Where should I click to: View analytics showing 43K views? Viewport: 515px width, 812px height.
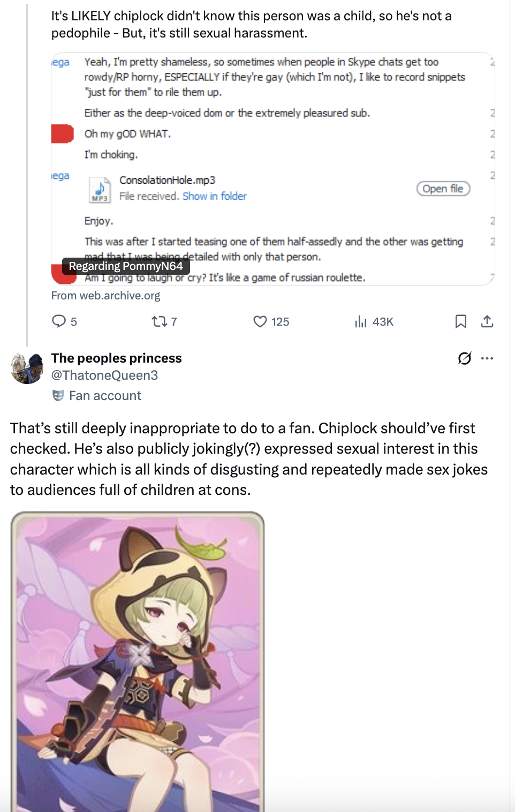coord(361,321)
